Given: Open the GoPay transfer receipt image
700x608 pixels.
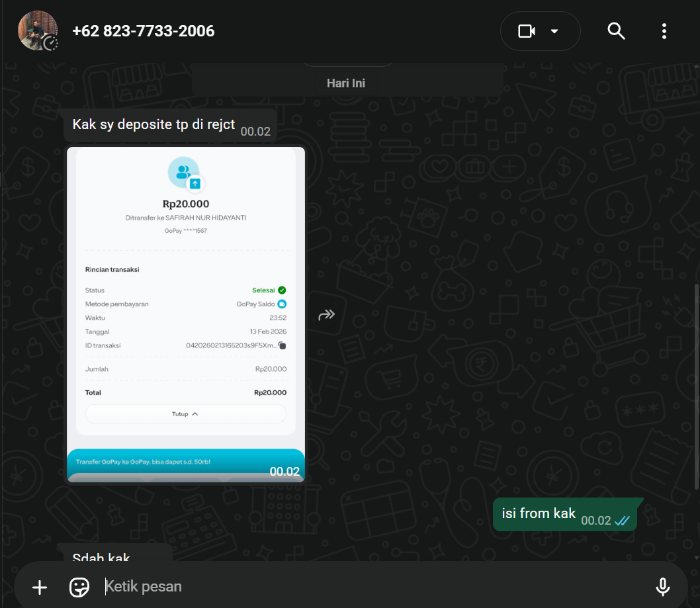Looking at the screenshot, I should tap(186, 315).
